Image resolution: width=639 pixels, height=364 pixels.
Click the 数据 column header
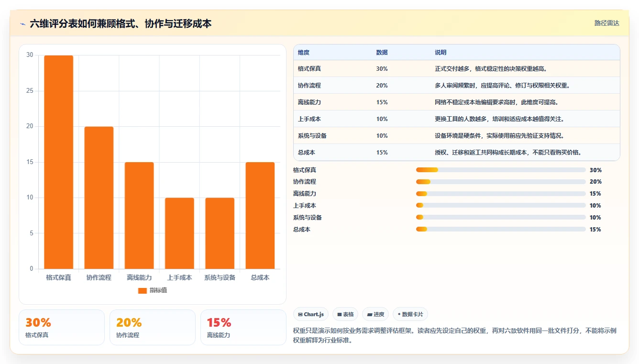click(382, 53)
